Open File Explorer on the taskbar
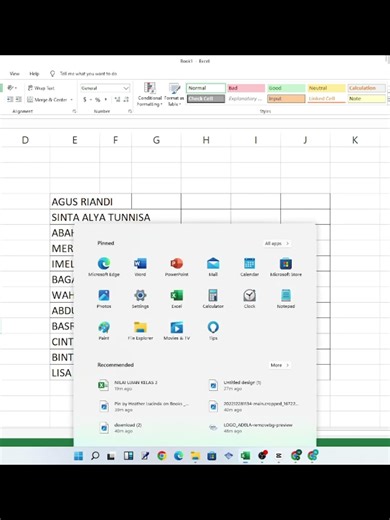390x520 pixels. (x=195, y=455)
